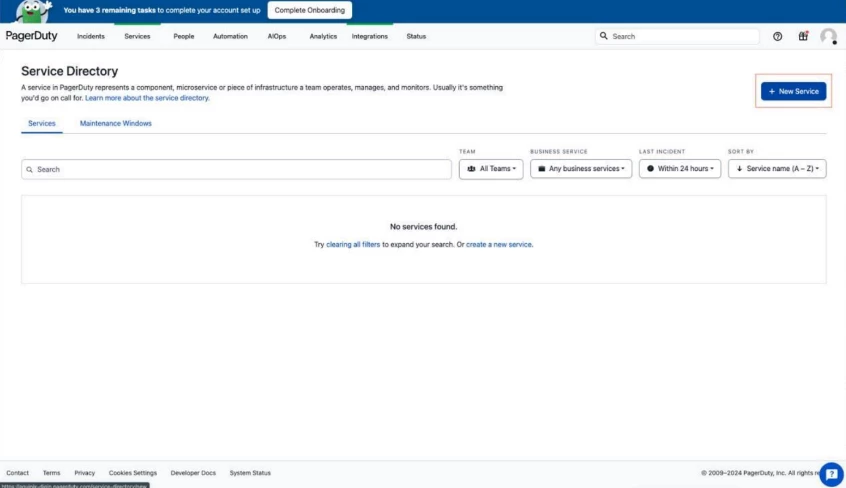Switch to the Maintenance Windows tab
This screenshot has height=488, width=846.
click(115, 123)
